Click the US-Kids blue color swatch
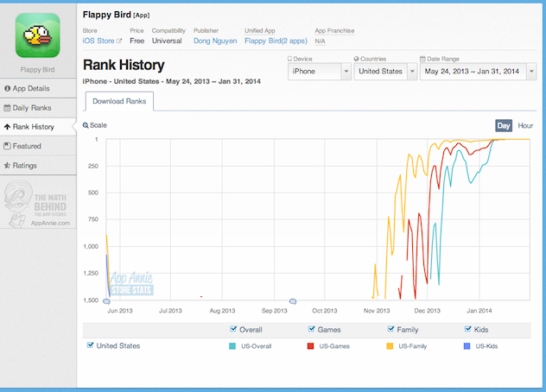Screen dimensions: 546x392 467,346
